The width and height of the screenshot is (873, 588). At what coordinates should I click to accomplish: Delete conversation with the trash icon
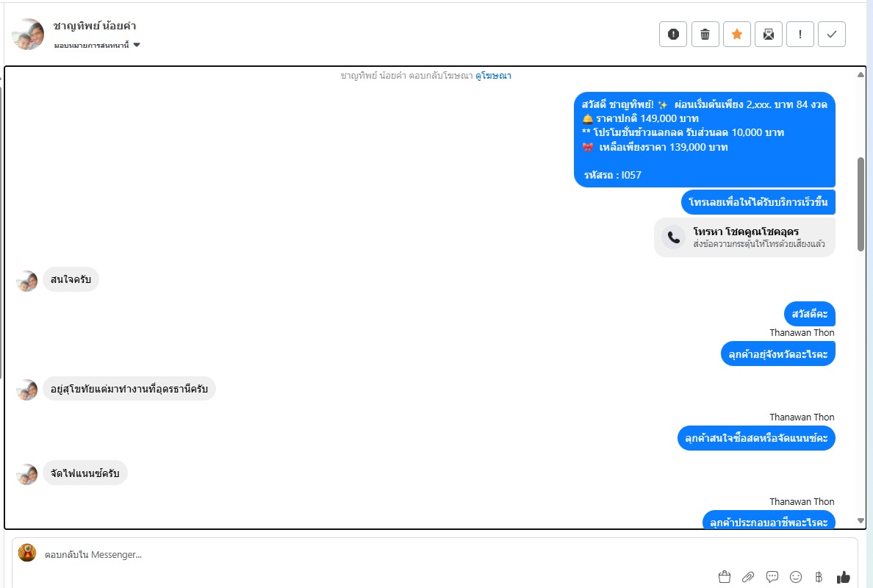(x=705, y=35)
